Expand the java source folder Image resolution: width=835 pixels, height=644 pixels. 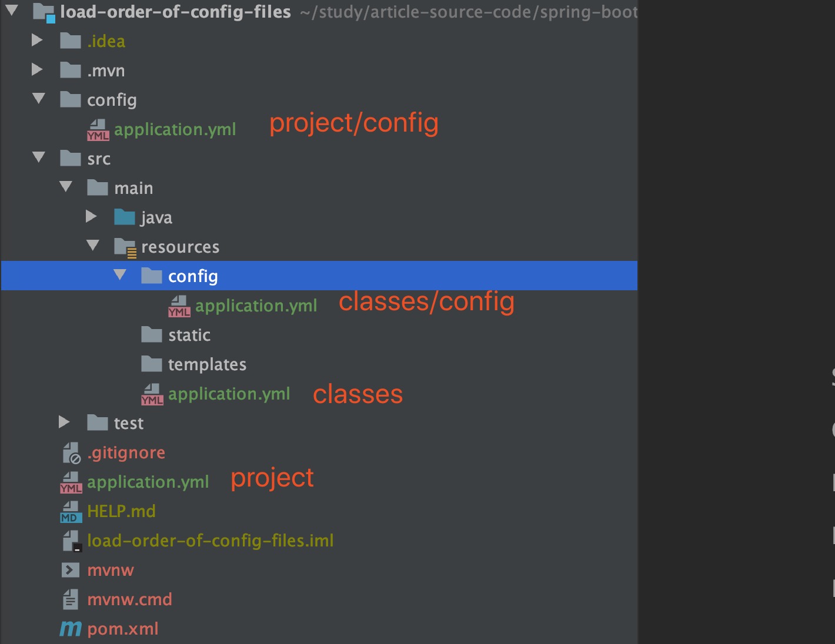(91, 216)
